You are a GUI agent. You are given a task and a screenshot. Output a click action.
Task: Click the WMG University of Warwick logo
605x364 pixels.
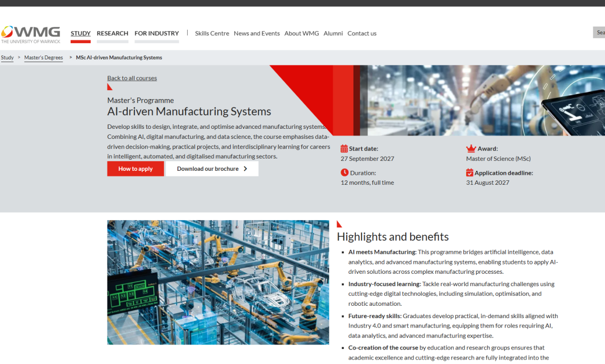point(30,34)
